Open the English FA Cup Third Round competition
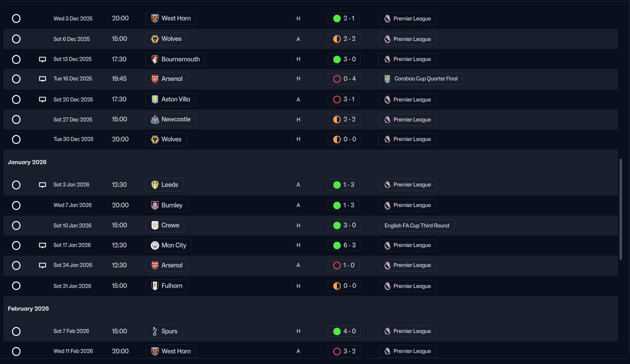The height and width of the screenshot is (364, 630). point(416,225)
